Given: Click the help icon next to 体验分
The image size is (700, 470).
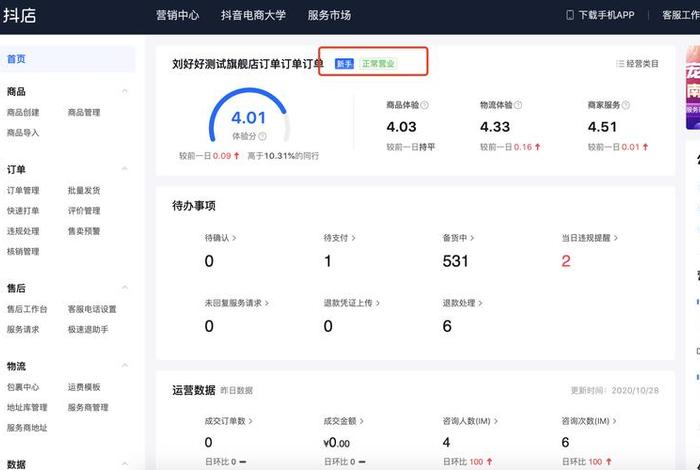Looking at the screenshot, I should [262, 136].
